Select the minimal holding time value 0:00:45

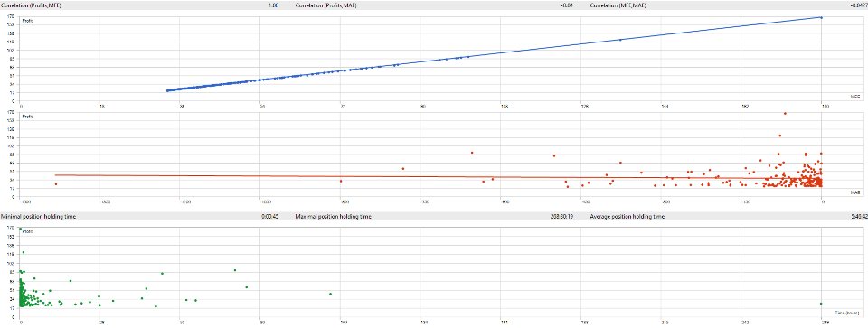pyautogui.click(x=270, y=217)
